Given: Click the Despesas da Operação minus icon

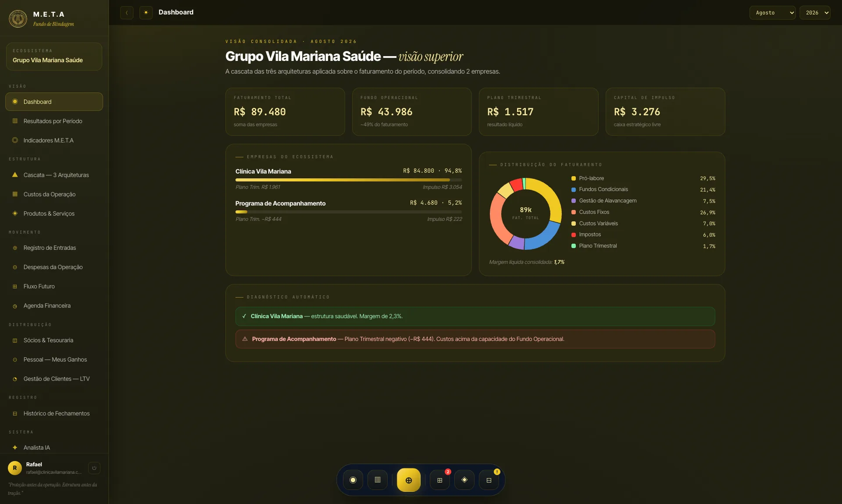Looking at the screenshot, I should point(15,267).
